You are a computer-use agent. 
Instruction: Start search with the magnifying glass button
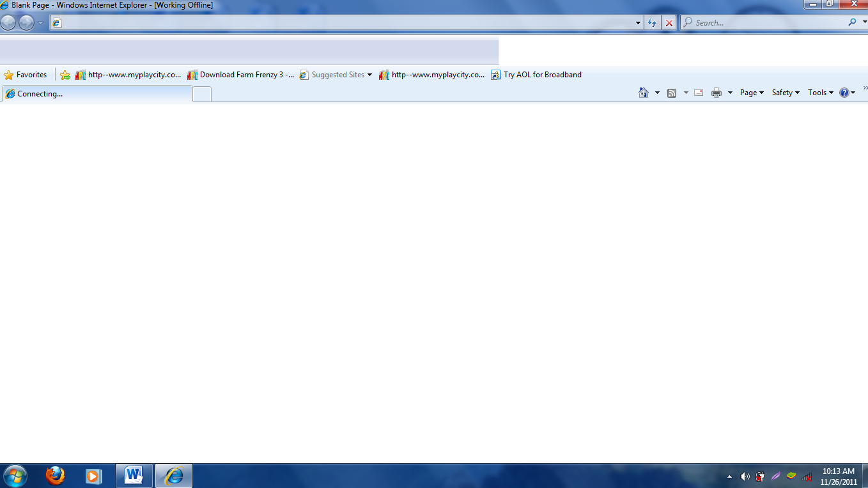pos(852,22)
